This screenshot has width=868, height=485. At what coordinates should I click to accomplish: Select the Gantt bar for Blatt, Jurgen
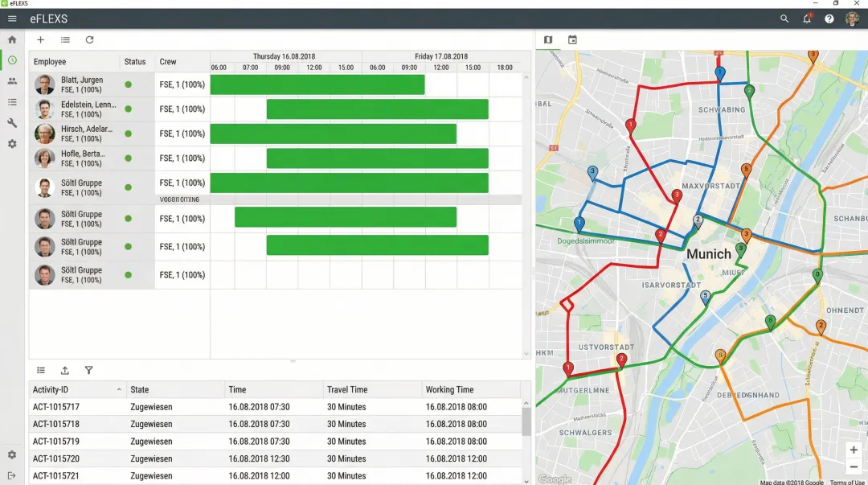click(318, 84)
